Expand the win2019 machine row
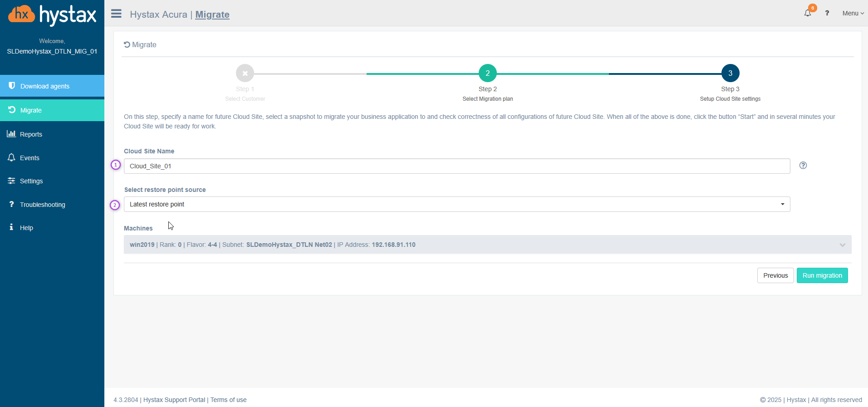Screen dimensions: 868x407 [842, 245]
